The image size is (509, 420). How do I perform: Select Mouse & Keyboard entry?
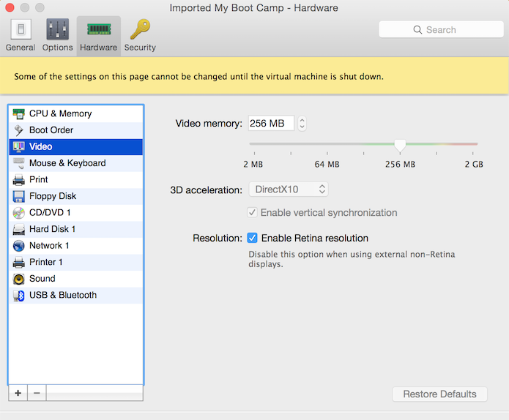75,163
